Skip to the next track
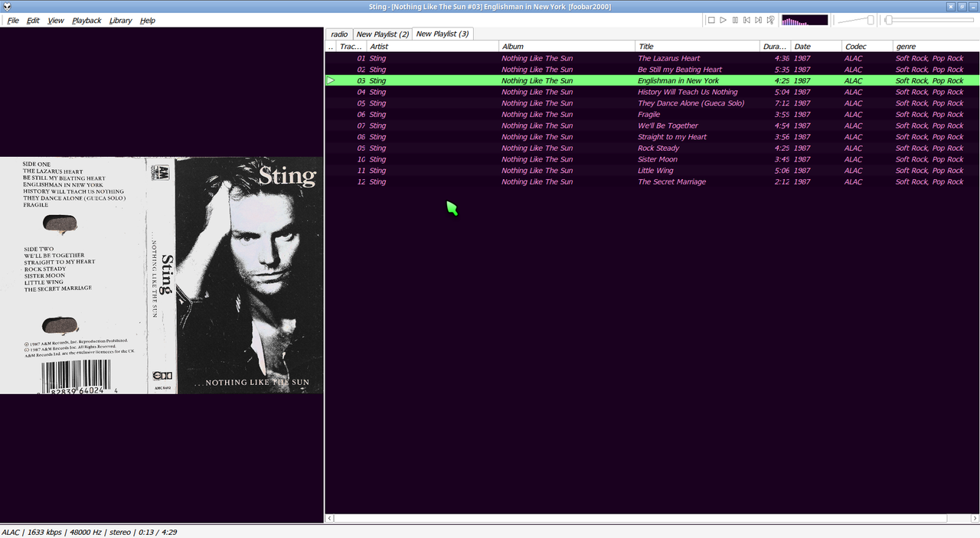Screen dimensions: 980x538 (759, 20)
